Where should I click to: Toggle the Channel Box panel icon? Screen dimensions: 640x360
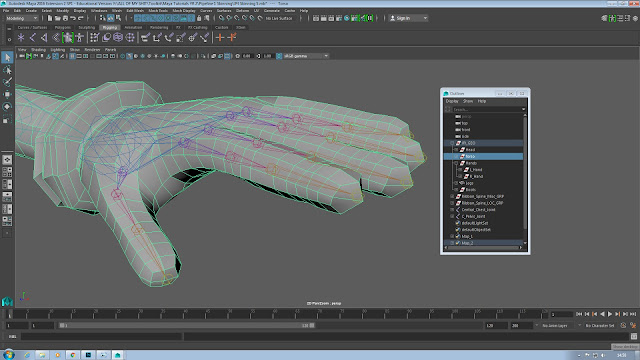pos(635,18)
